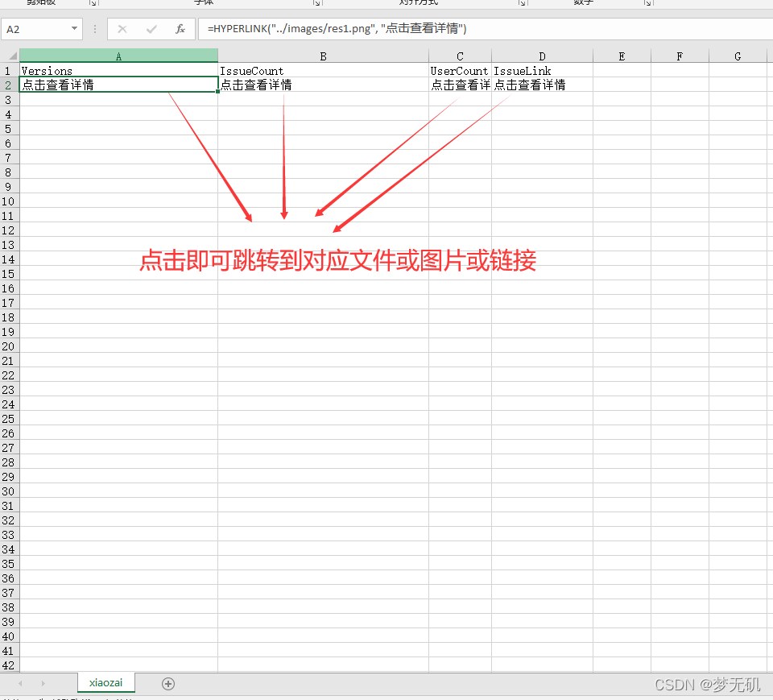Click the IssueLink cell in D1
The height and width of the screenshot is (700, 773).
click(x=542, y=71)
